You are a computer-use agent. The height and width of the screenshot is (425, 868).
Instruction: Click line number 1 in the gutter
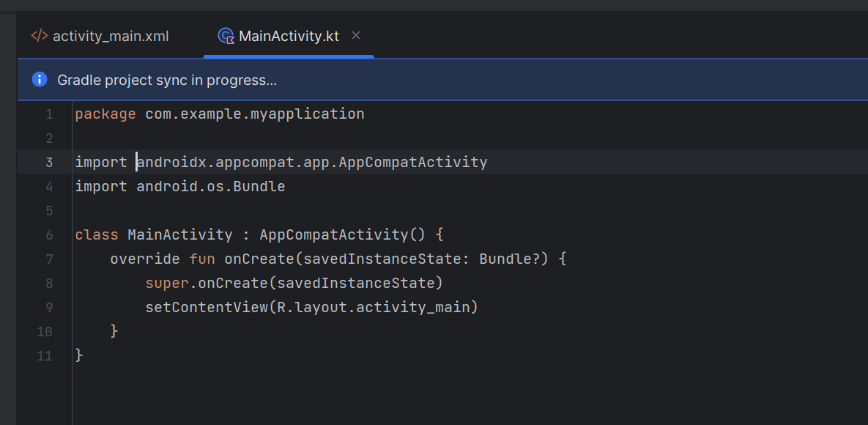click(x=48, y=114)
